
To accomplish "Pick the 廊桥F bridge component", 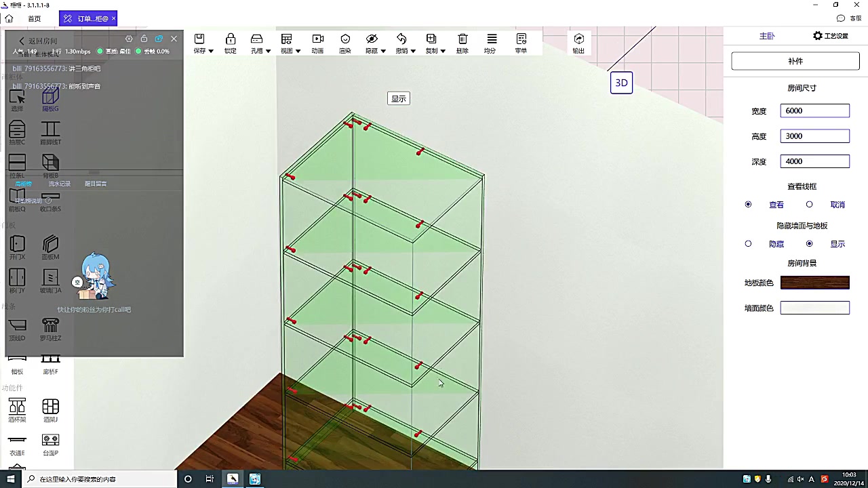I will (x=50, y=366).
